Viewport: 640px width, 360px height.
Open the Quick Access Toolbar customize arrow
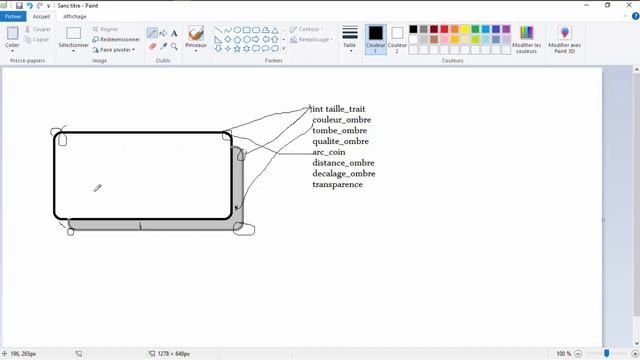pos(49,6)
